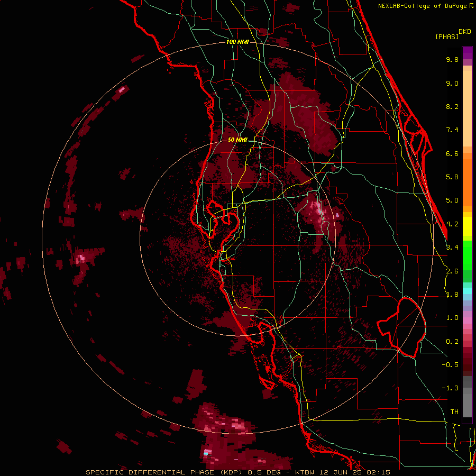
Task: Click the 1.0 scale value
Action: tap(452, 318)
